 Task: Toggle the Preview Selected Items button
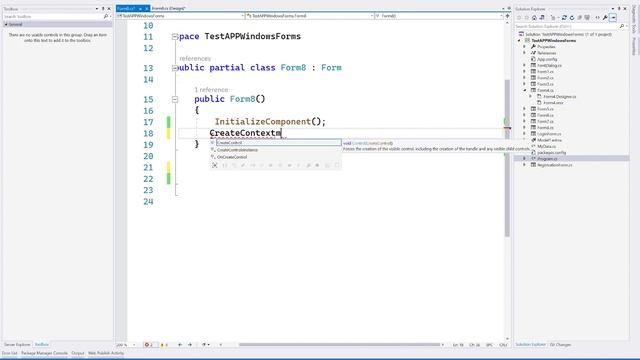tap(613, 18)
